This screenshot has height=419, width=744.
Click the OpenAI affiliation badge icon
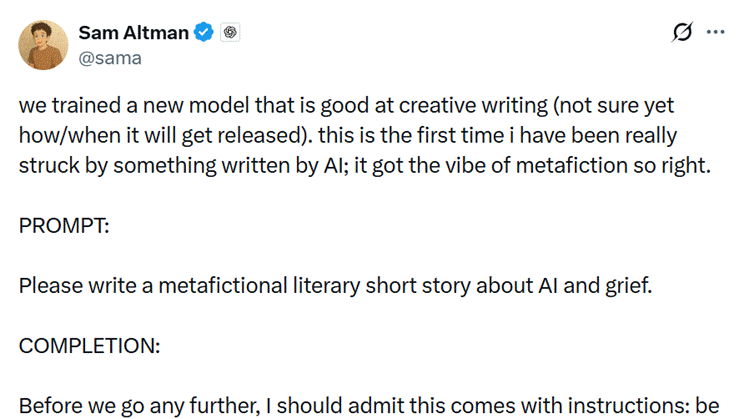click(230, 33)
